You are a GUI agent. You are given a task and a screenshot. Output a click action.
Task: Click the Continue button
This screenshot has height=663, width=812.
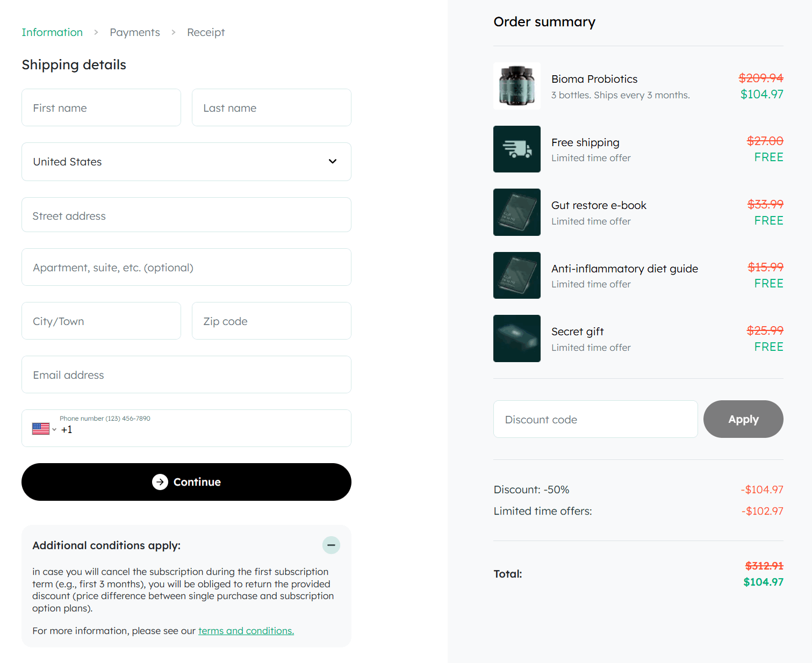tap(186, 482)
